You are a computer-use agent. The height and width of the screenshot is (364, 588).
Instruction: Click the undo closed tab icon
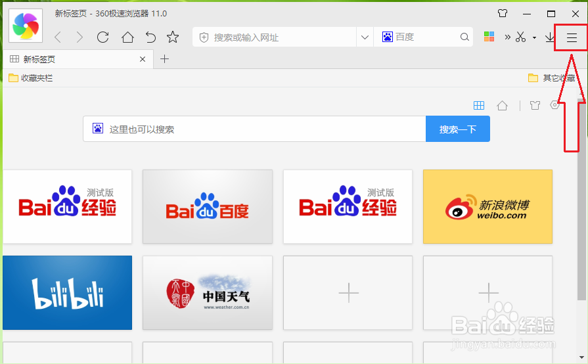pyautogui.click(x=150, y=37)
